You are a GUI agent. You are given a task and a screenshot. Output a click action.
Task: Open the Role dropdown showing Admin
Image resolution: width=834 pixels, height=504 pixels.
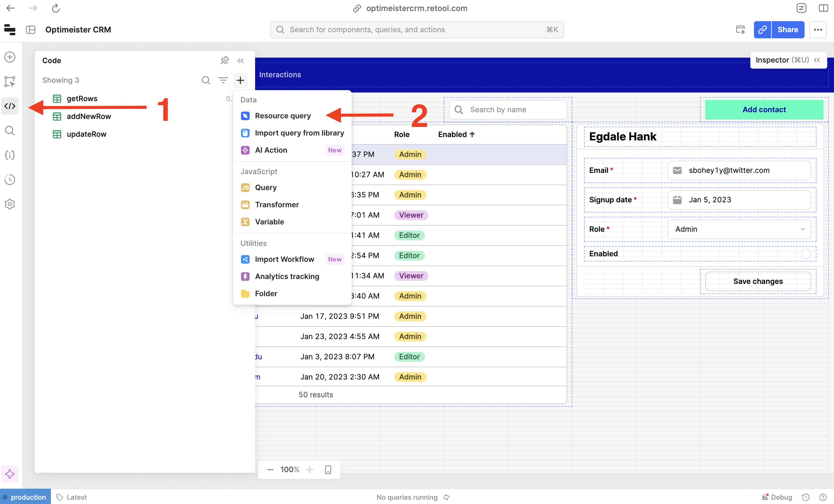click(x=739, y=229)
